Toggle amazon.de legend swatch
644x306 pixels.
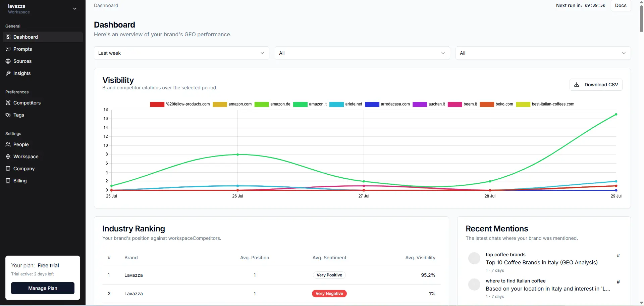pyautogui.click(x=262, y=104)
